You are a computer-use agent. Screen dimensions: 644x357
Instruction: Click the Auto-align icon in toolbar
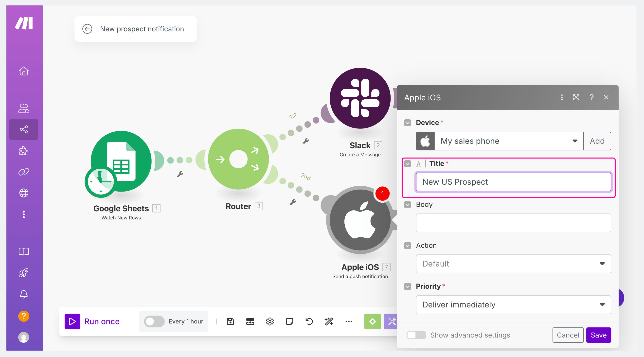coord(250,321)
